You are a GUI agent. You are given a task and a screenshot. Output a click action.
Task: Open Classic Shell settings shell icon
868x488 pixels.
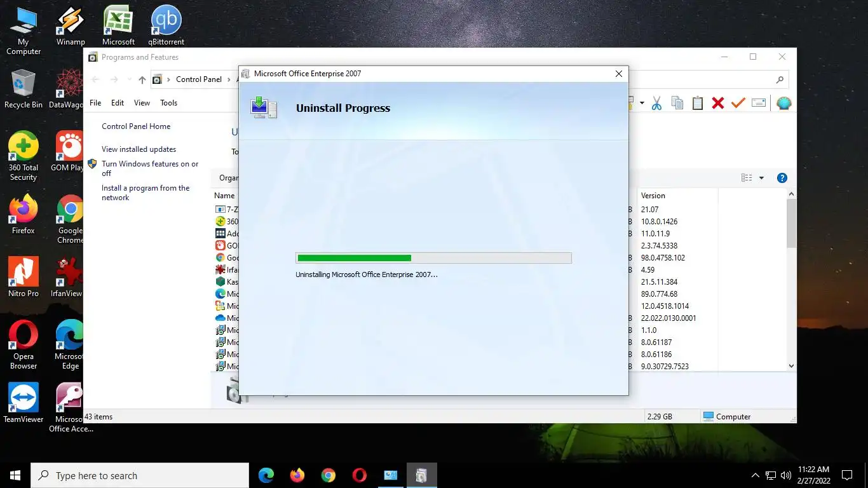784,103
